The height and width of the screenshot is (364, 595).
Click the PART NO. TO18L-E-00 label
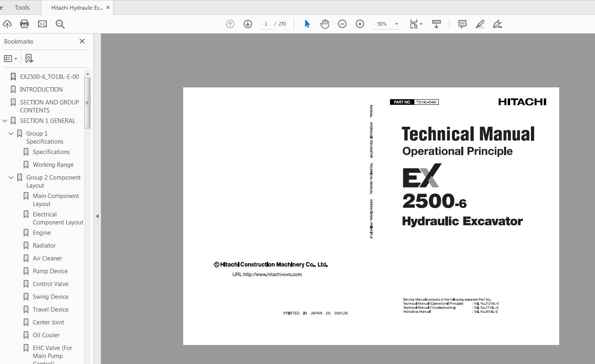(x=414, y=102)
